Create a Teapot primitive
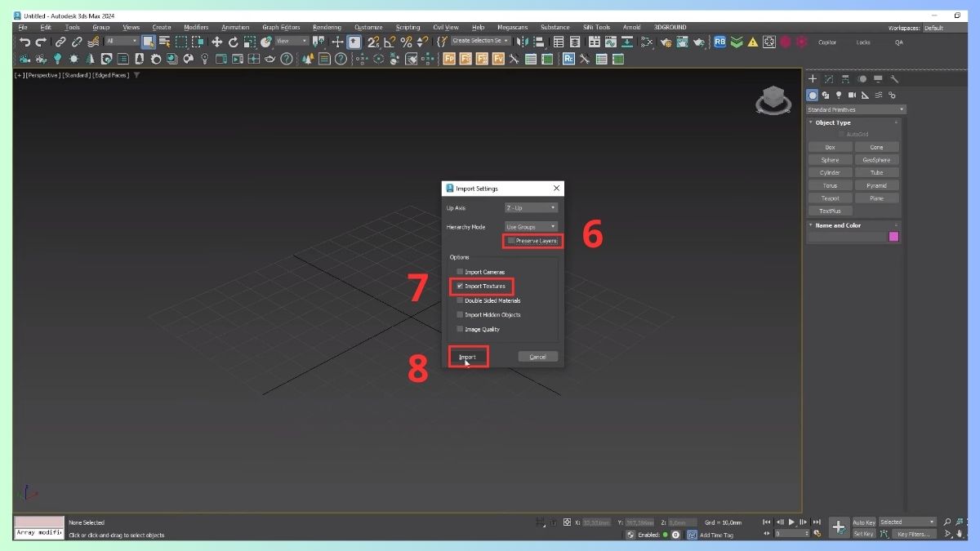Screen dimensions: 980x551 [x=830, y=198]
